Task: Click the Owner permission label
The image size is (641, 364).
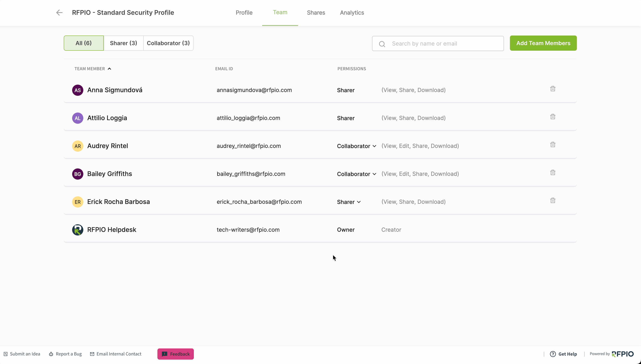Action: (x=346, y=230)
